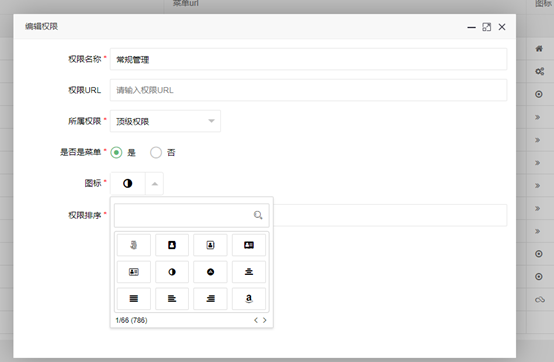Click the 所属权限 label
The height and width of the screenshot is (362, 554).
84,121
